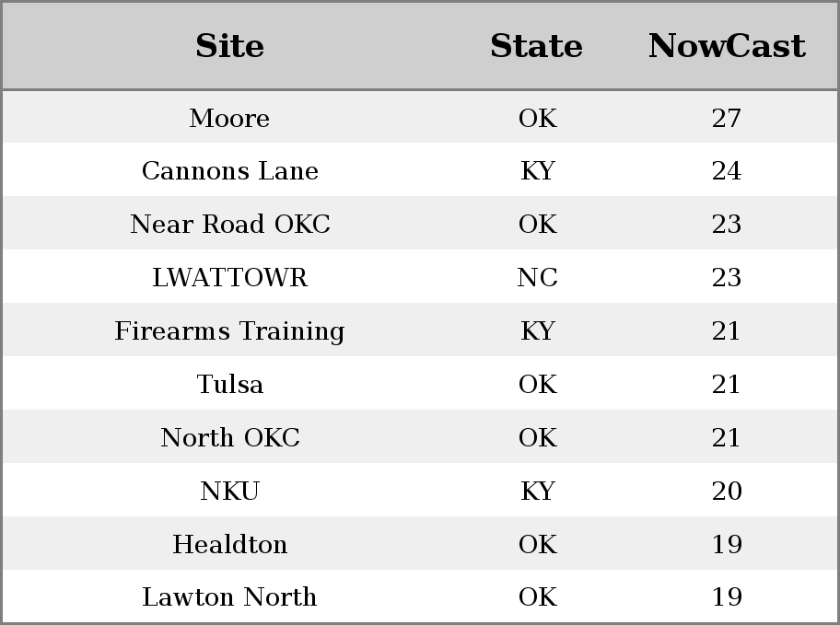
Task: Click the Near Road OKC entry
Action: click(230, 224)
